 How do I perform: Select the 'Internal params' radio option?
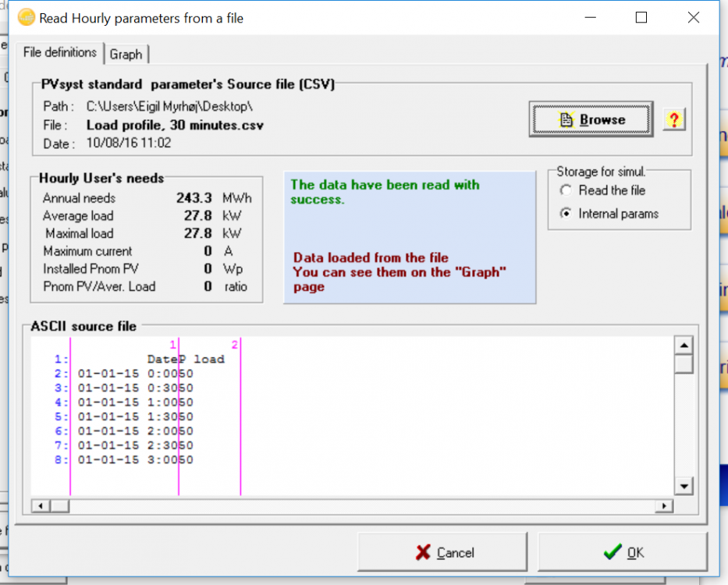[566, 214]
